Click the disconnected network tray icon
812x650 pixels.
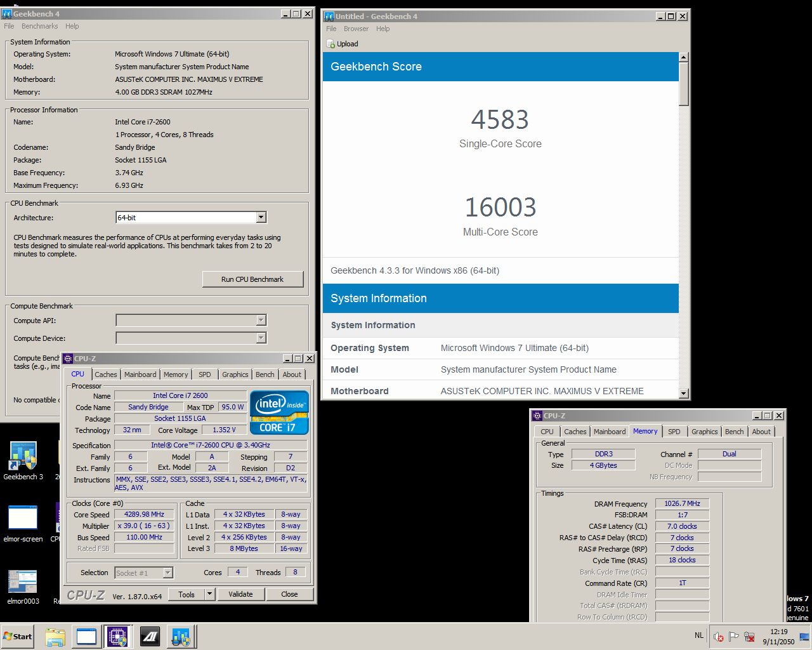coord(749,637)
